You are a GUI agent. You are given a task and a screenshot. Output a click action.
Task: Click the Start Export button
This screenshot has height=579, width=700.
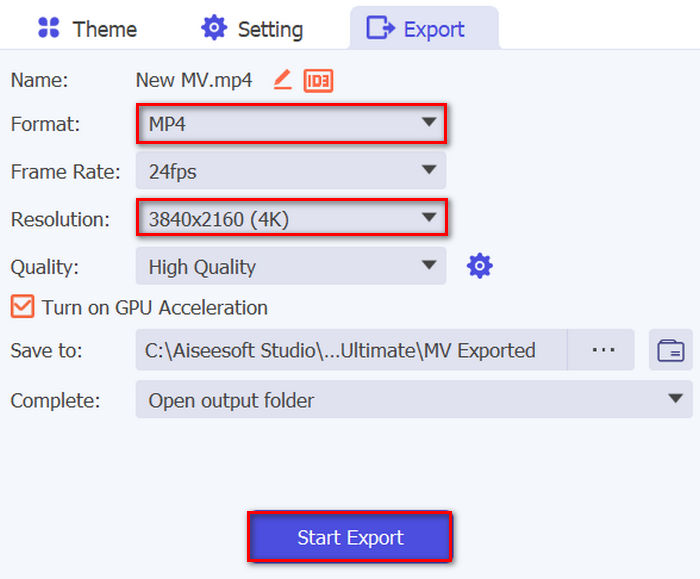click(350, 537)
